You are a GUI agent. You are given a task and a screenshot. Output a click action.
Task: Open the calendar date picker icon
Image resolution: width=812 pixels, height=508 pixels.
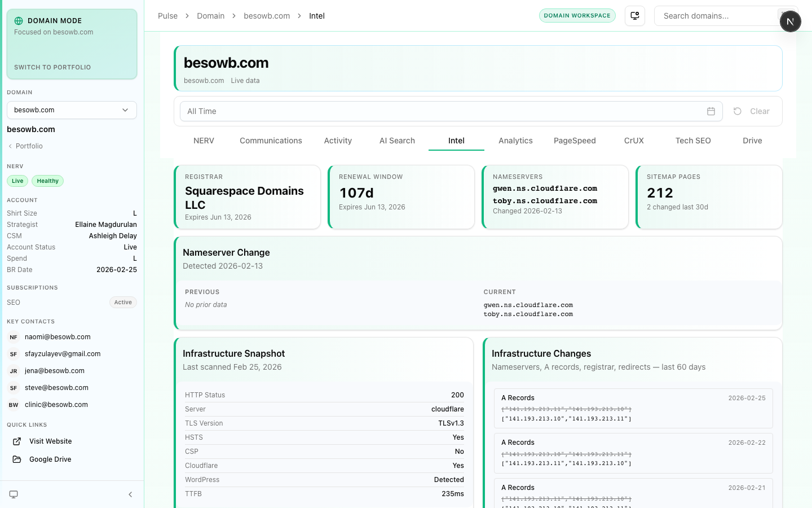coord(711,111)
